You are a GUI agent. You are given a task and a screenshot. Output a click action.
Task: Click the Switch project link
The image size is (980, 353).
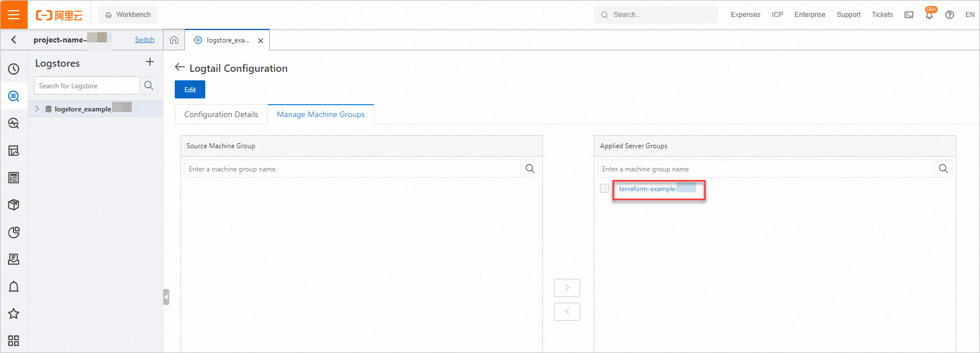tap(145, 40)
